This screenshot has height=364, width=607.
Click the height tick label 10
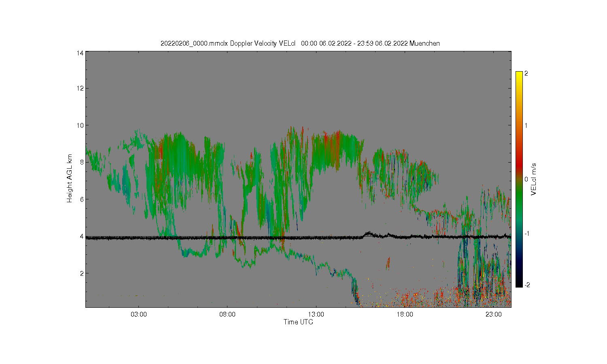point(81,125)
